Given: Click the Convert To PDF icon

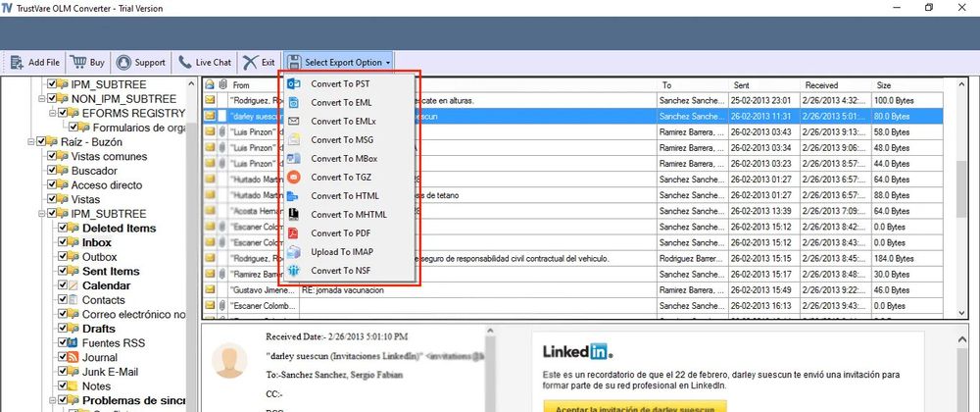Looking at the screenshot, I should coord(293,233).
